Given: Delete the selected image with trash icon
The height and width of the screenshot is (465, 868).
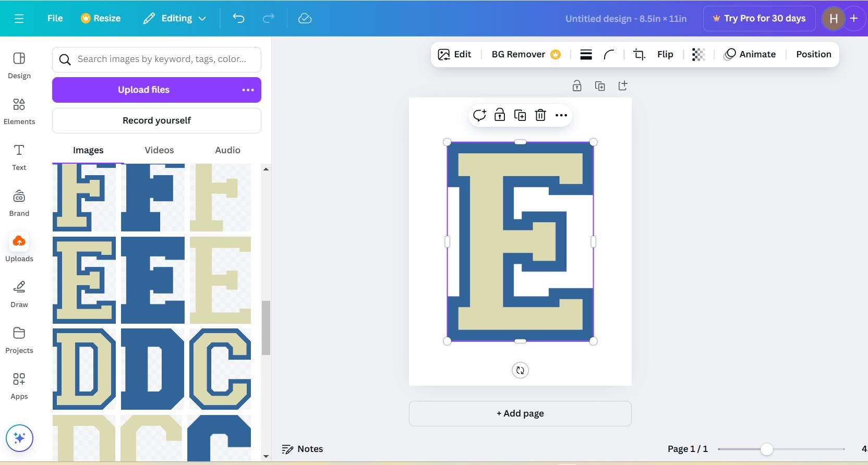Looking at the screenshot, I should click(540, 115).
